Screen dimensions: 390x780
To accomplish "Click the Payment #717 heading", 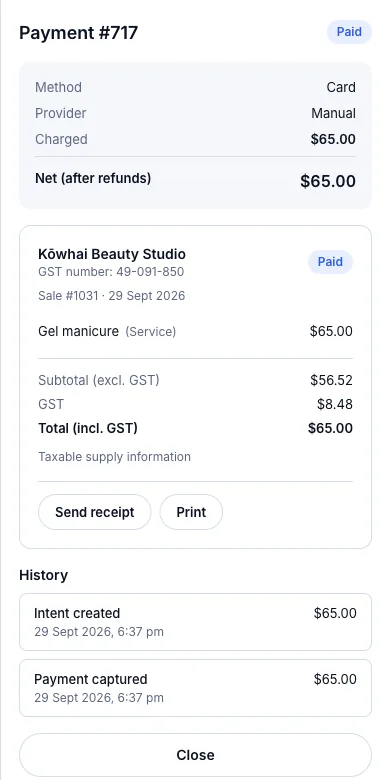I will pos(79,33).
